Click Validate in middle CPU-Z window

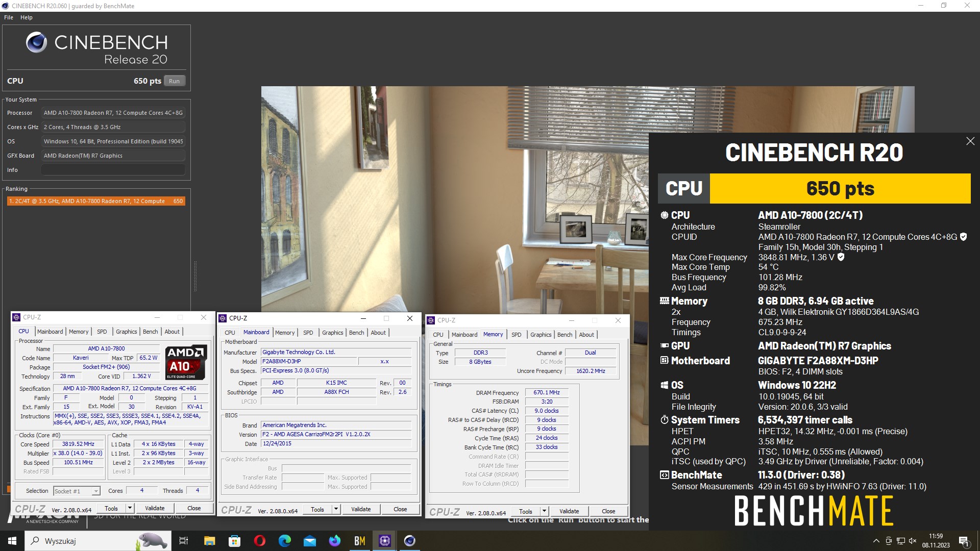pyautogui.click(x=361, y=509)
